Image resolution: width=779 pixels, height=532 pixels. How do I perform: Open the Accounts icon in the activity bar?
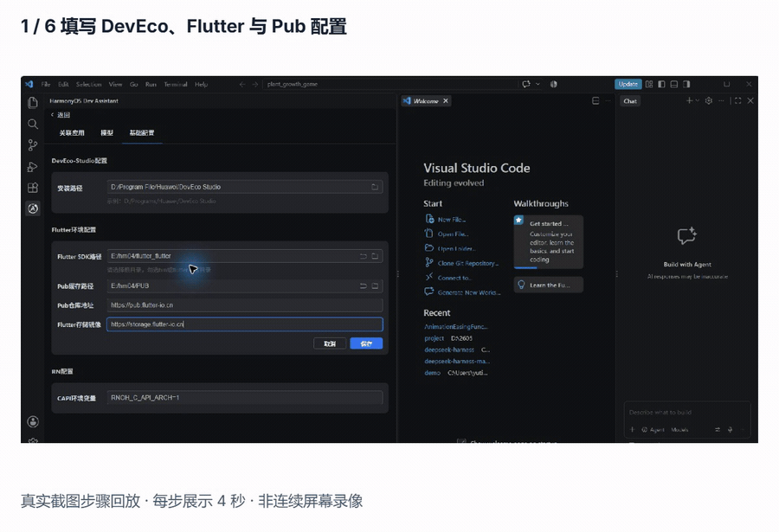coord(33,422)
